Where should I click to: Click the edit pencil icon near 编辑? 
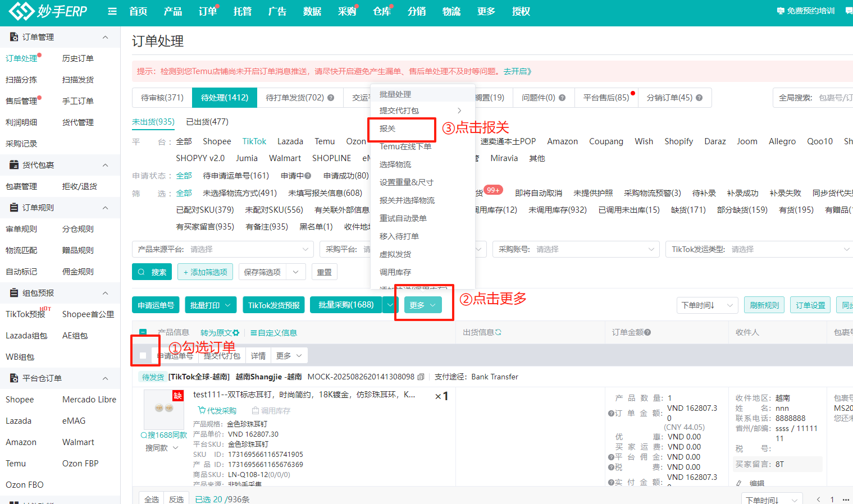[x=739, y=483]
